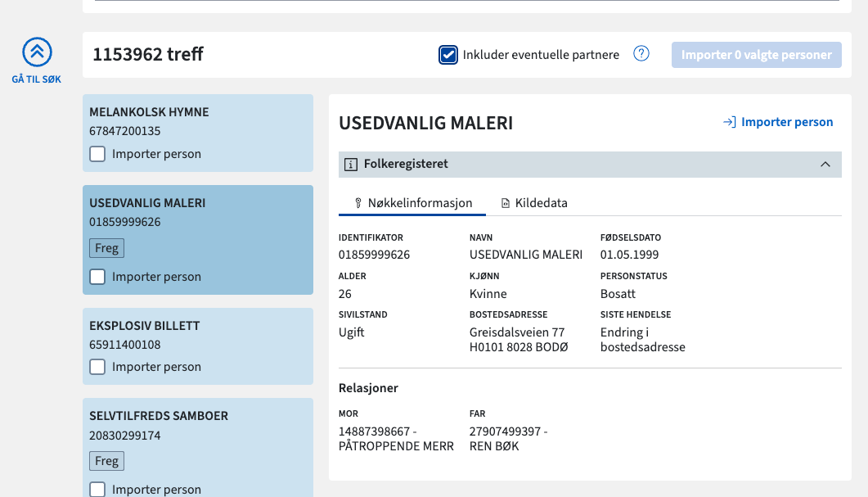The height and width of the screenshot is (497, 868).
Task: Click the Importer 0 valgte personer button
Action: (756, 54)
